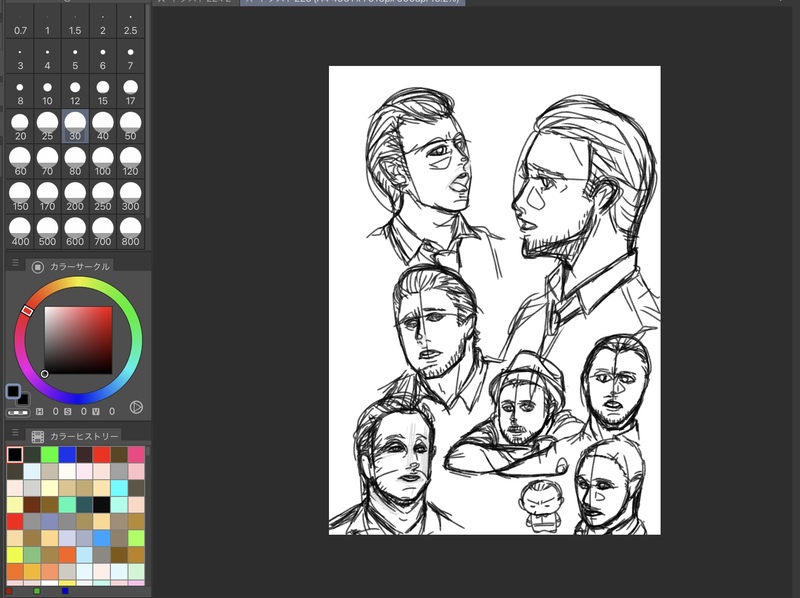This screenshot has width=800, height=598.
Task: Select the 30 brush size preset
Action: coord(75,126)
